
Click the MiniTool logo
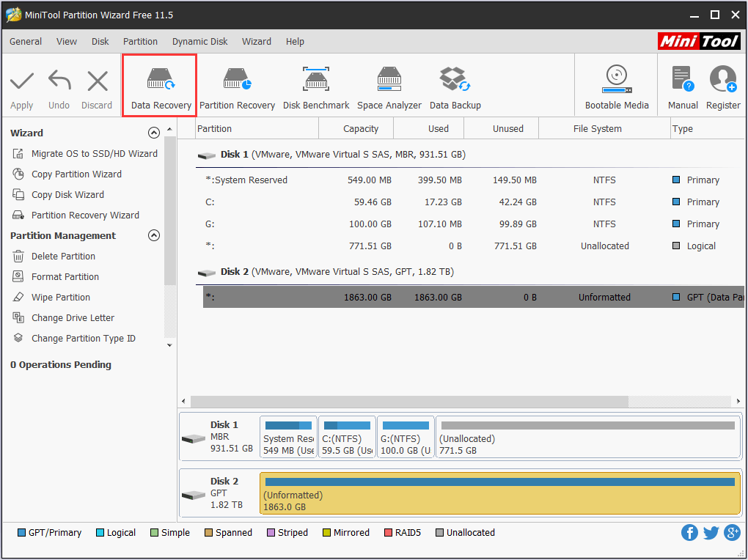coord(699,41)
